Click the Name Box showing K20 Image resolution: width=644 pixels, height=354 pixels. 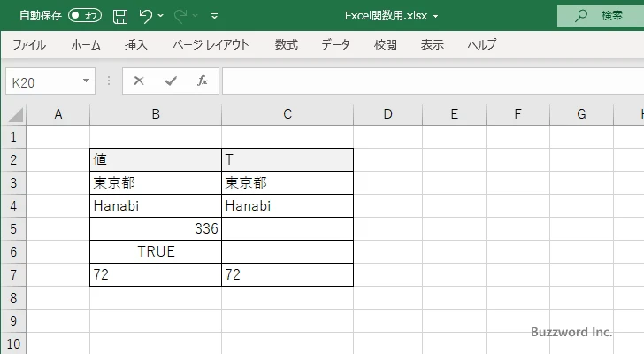(x=43, y=81)
